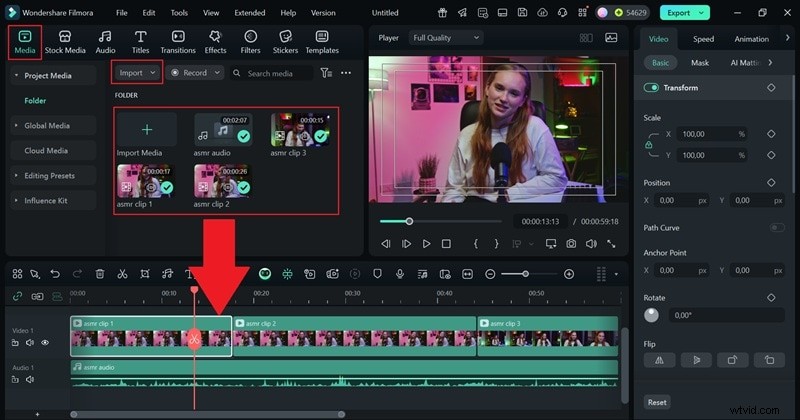Take a snapshot with the camera icon
Screen dimensions: 800x420
[x=571, y=244]
